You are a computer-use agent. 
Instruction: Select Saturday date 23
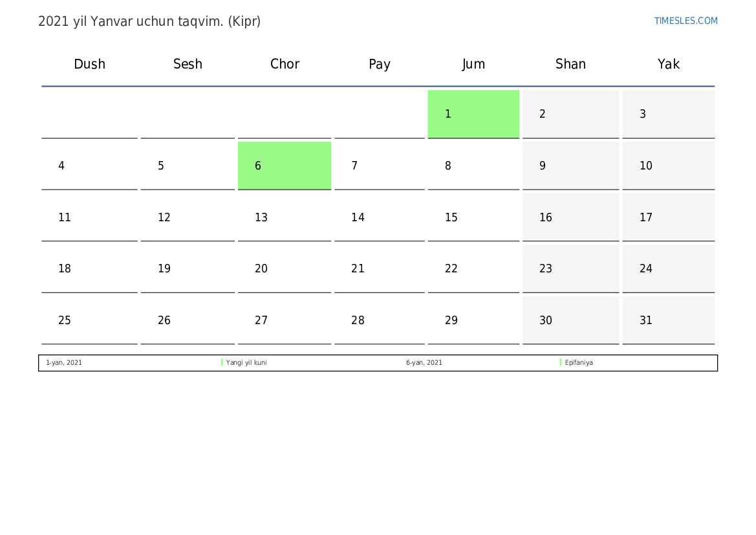pos(570,268)
